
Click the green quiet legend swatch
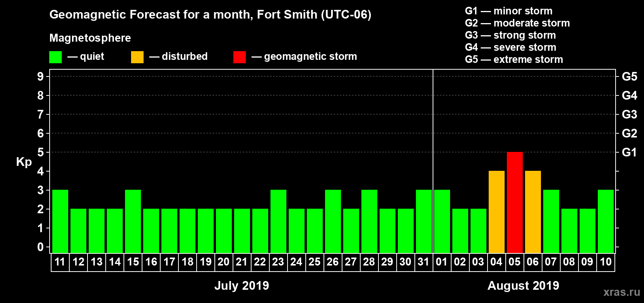point(56,57)
